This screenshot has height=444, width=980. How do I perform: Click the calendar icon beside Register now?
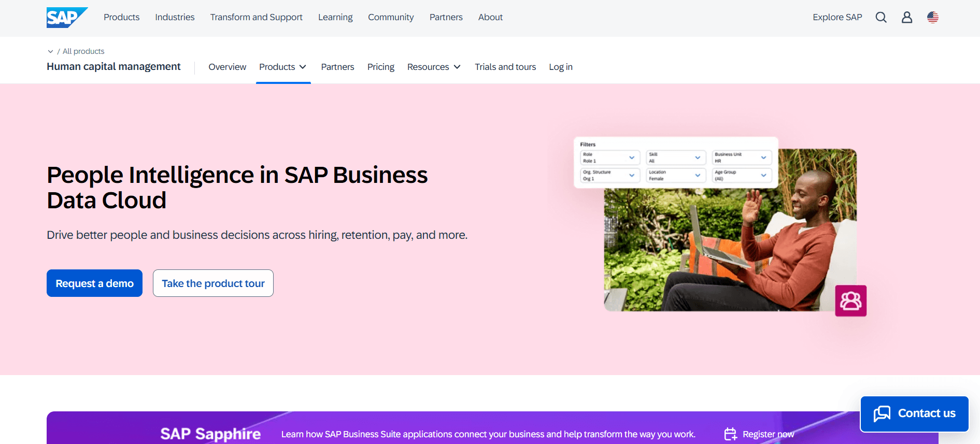point(730,434)
